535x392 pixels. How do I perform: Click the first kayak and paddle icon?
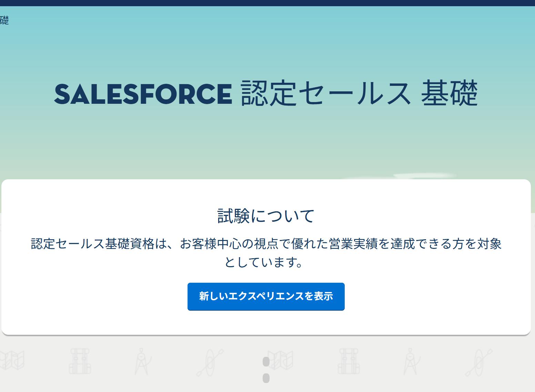pyautogui.click(x=210, y=362)
